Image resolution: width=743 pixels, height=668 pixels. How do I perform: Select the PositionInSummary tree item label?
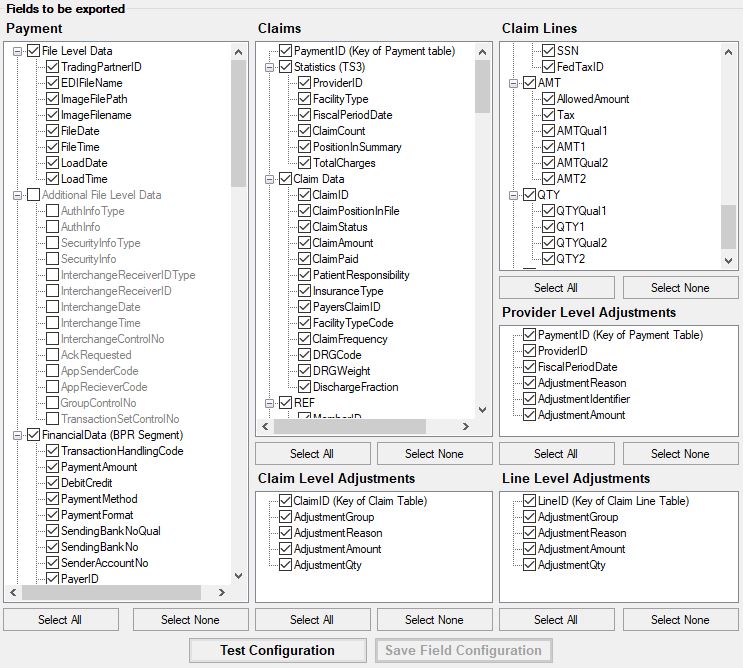click(x=357, y=147)
